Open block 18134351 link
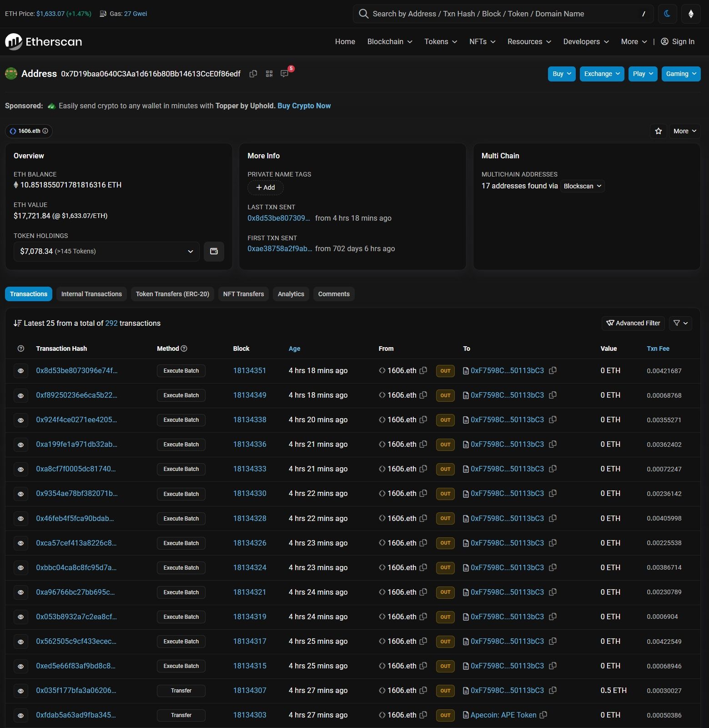This screenshot has width=709, height=728. 249,370
